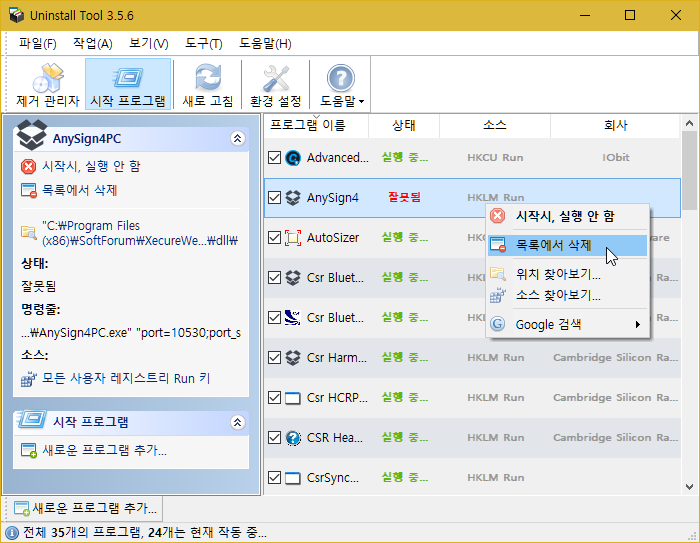700x543 pixels.
Task: Click the Advanced SystemCare row icon
Action: coord(293,158)
